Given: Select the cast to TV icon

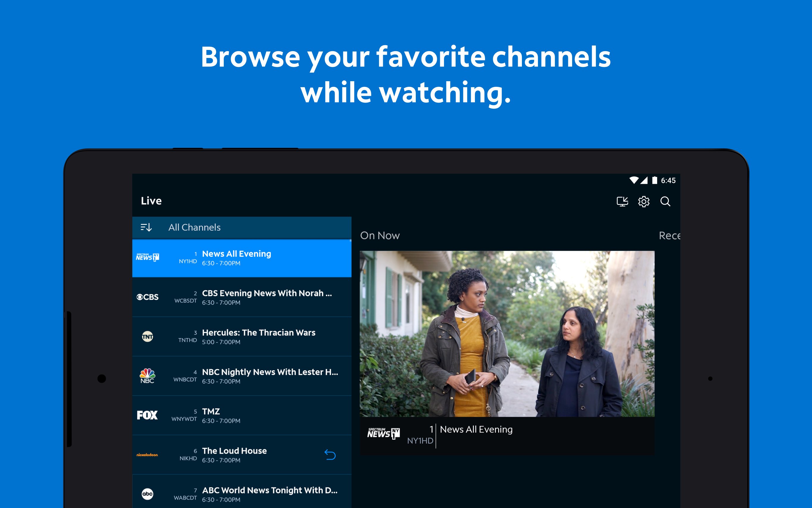Looking at the screenshot, I should (622, 201).
